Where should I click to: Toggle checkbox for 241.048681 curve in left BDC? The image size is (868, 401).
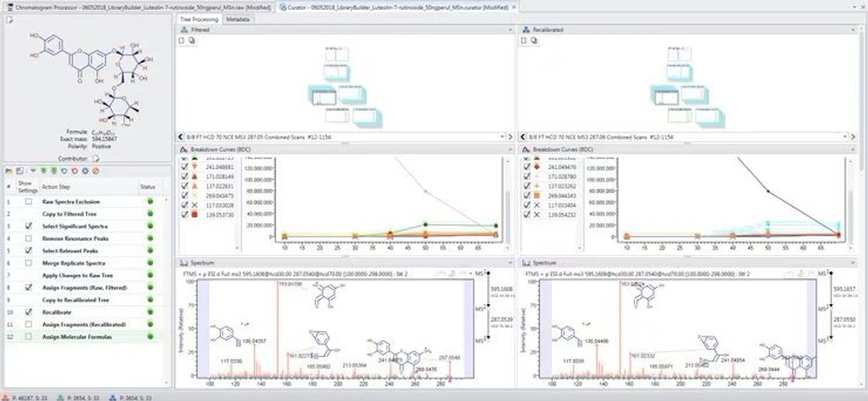(x=185, y=167)
